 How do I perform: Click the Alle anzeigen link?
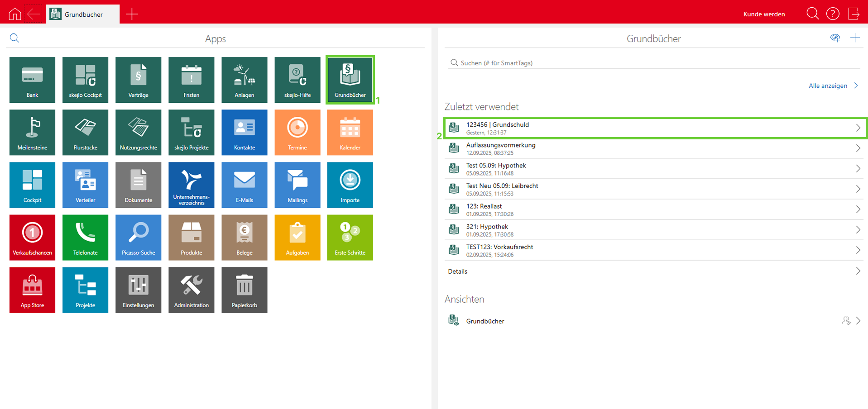(x=828, y=86)
